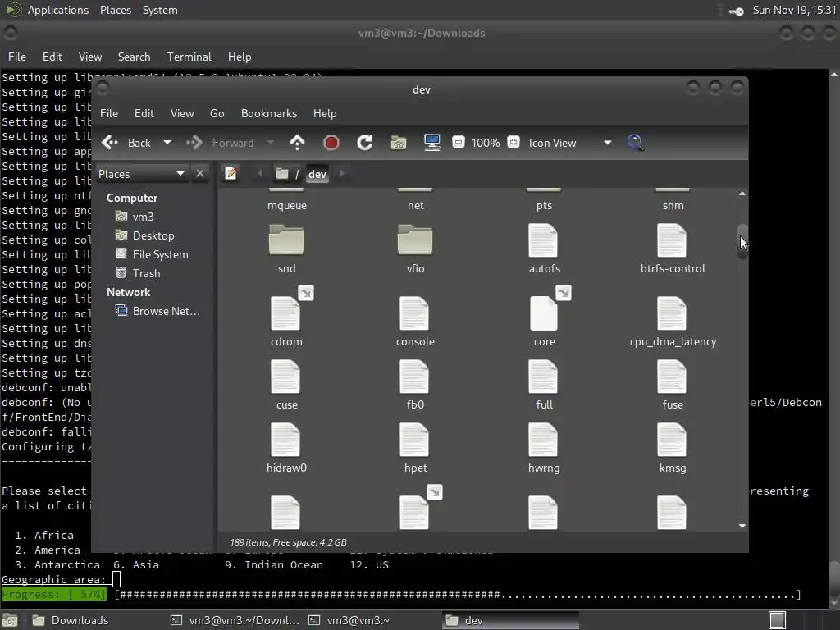Open File menu in dev window

[109, 113]
